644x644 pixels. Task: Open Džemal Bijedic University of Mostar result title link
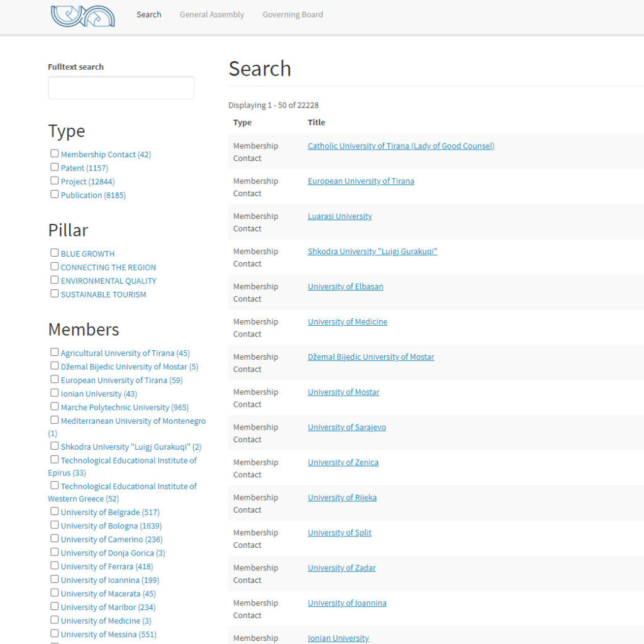coord(371,357)
